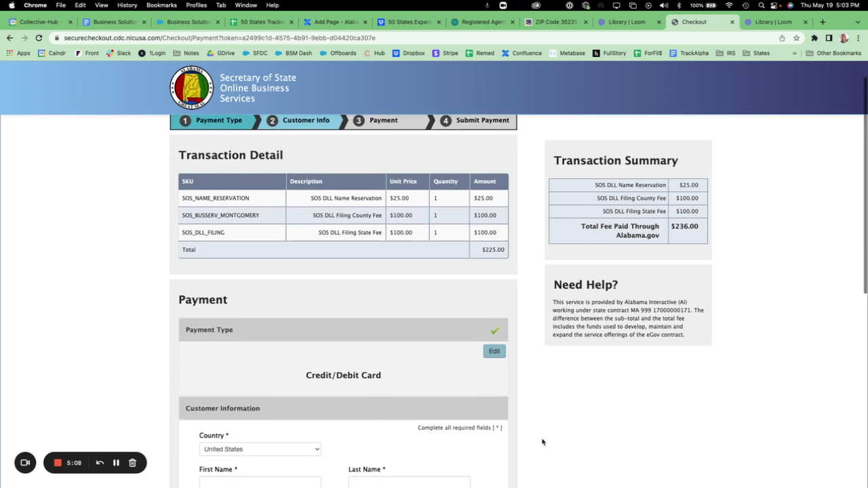Viewport: 868px width, 488px height.
Task: Expand the Notes bookmark folder
Action: click(186, 53)
